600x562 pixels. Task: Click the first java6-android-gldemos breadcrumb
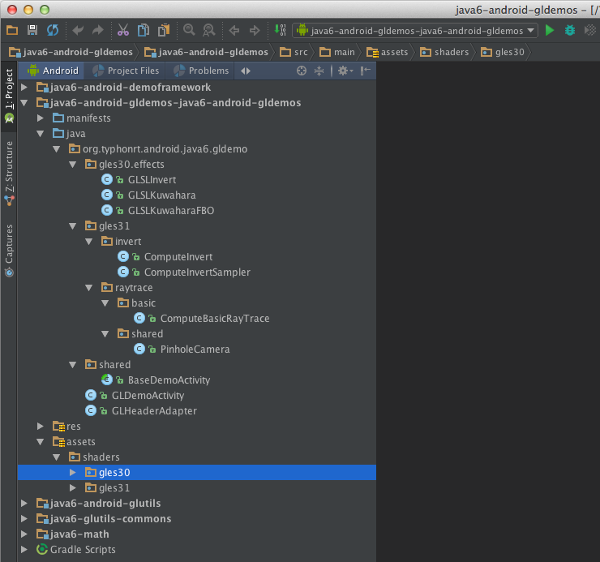(71, 52)
